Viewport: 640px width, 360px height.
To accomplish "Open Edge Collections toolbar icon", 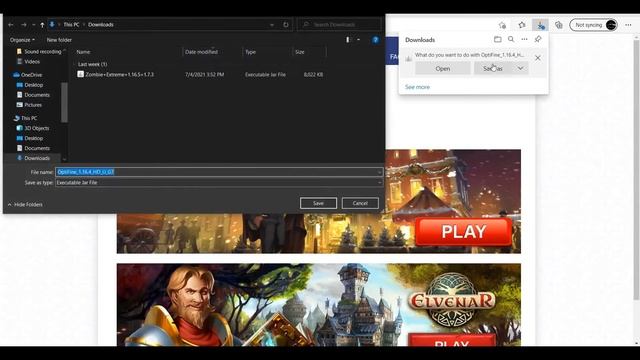I will [x=559, y=25].
